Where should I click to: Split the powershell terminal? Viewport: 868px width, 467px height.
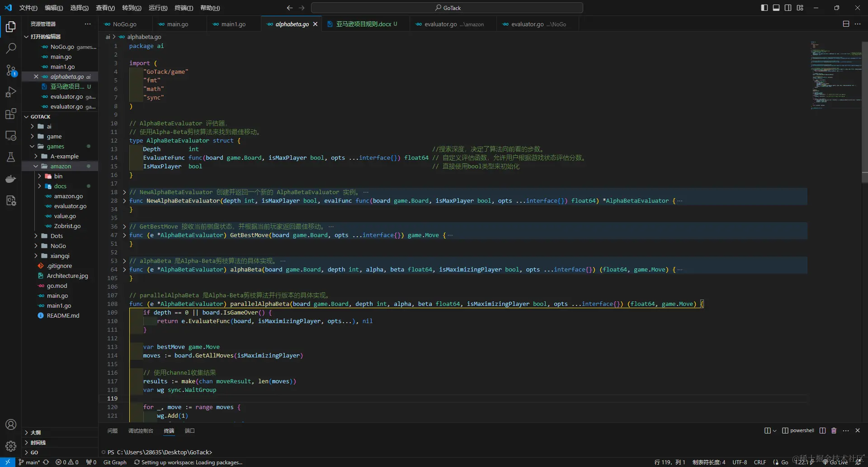tap(822, 430)
